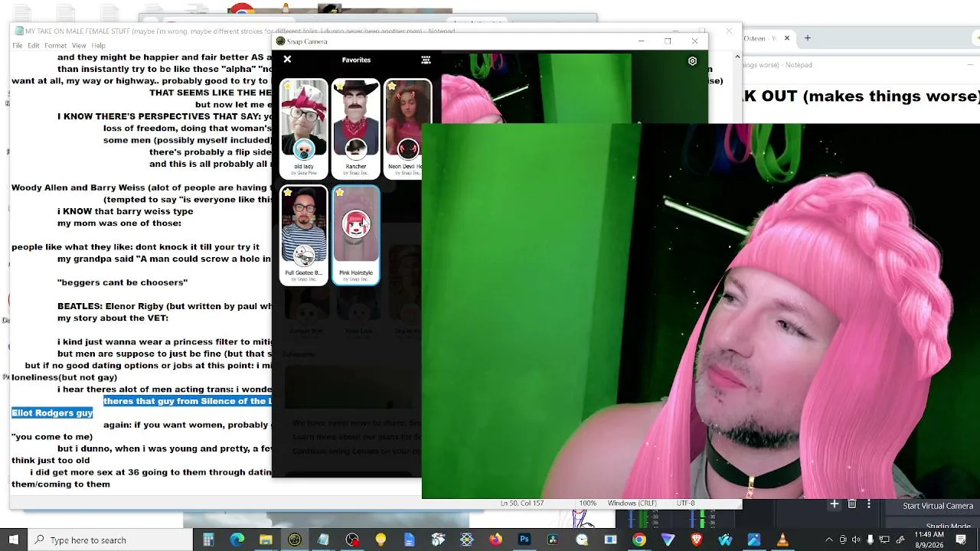This screenshot has width=980, height=551.
Task: Click the 100% zoom status in Notepad
Action: pos(587,504)
